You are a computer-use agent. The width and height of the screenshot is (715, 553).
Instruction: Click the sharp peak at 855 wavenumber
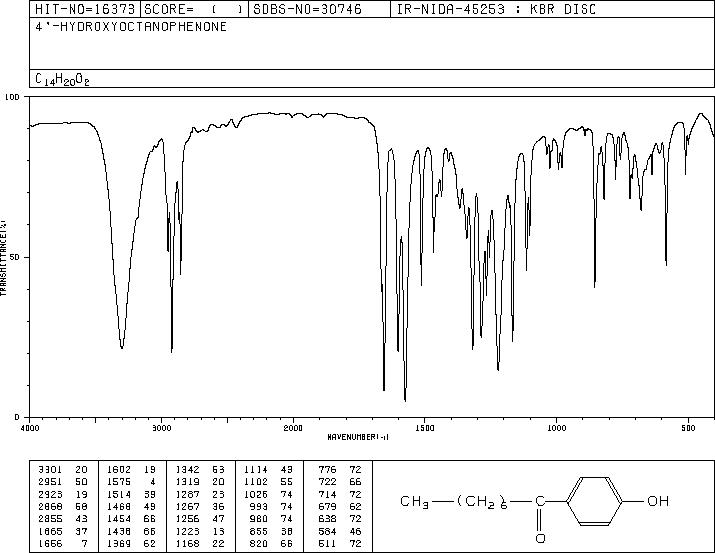pos(595,285)
